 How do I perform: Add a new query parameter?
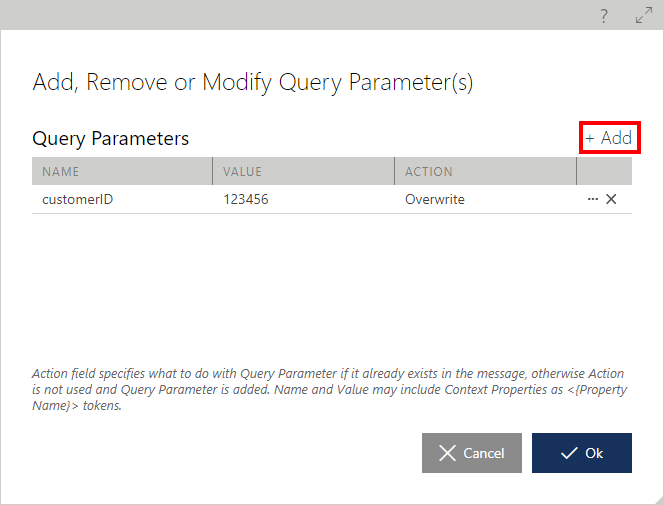[x=609, y=138]
